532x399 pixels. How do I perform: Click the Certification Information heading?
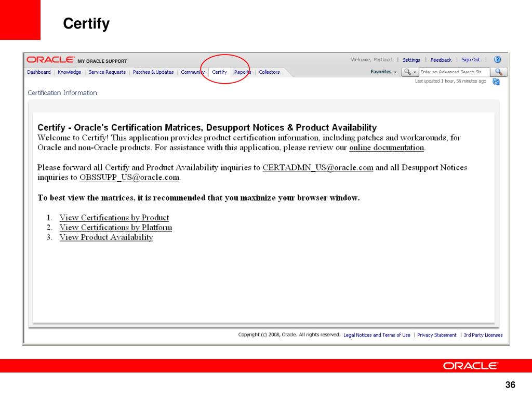62,93
